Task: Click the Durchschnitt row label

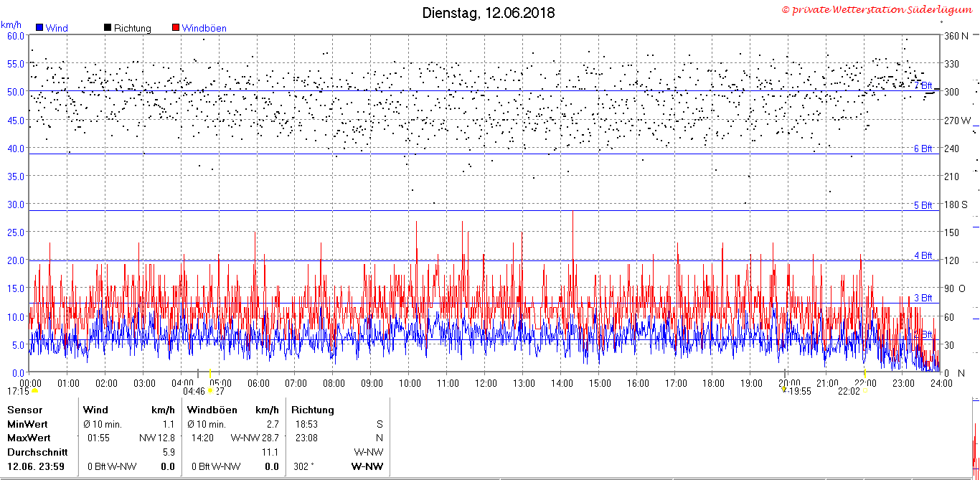Action: (37, 452)
